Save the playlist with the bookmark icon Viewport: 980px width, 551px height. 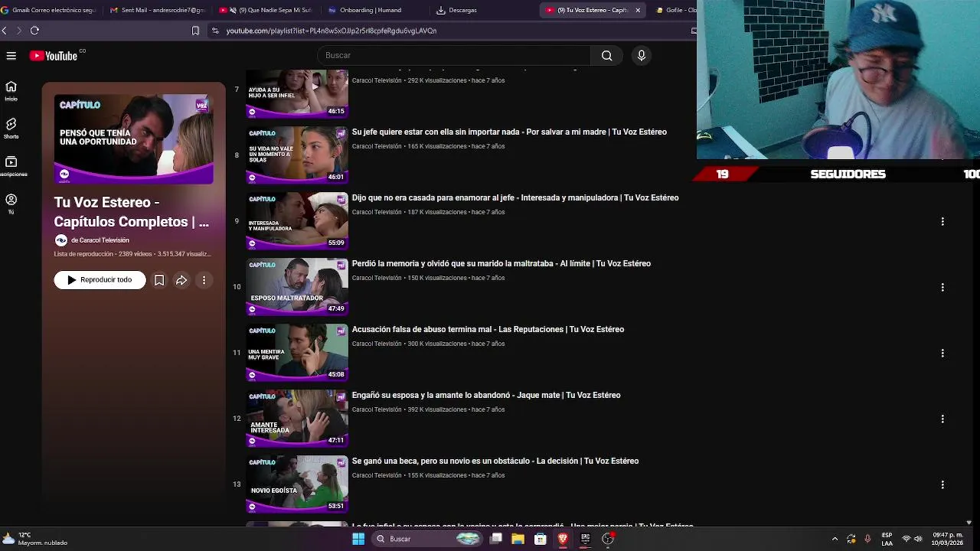159,280
